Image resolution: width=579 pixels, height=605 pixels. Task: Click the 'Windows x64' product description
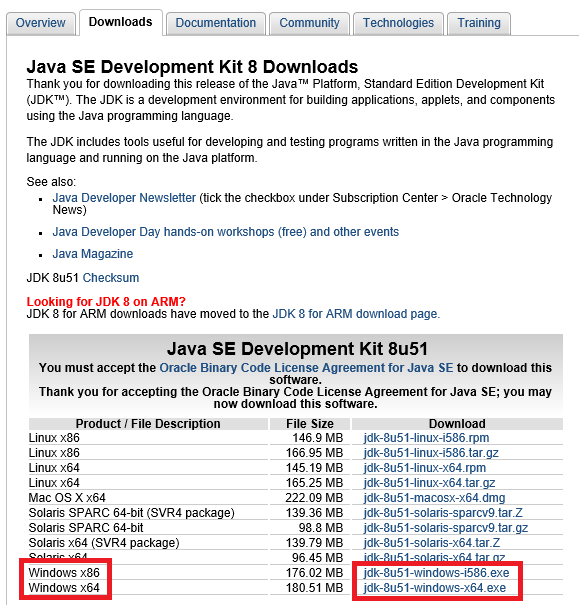point(64,588)
